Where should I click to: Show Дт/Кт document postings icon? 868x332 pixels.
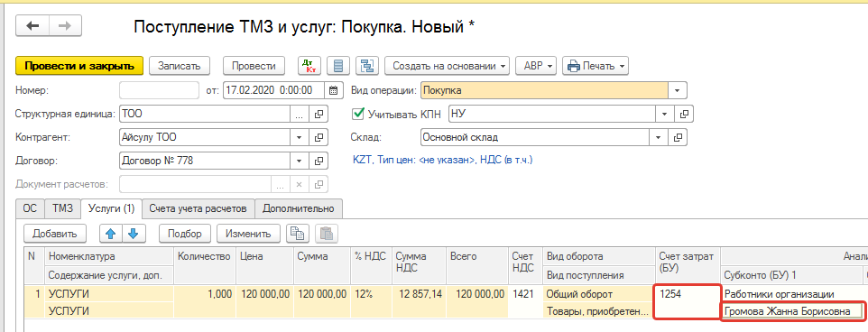click(x=309, y=66)
